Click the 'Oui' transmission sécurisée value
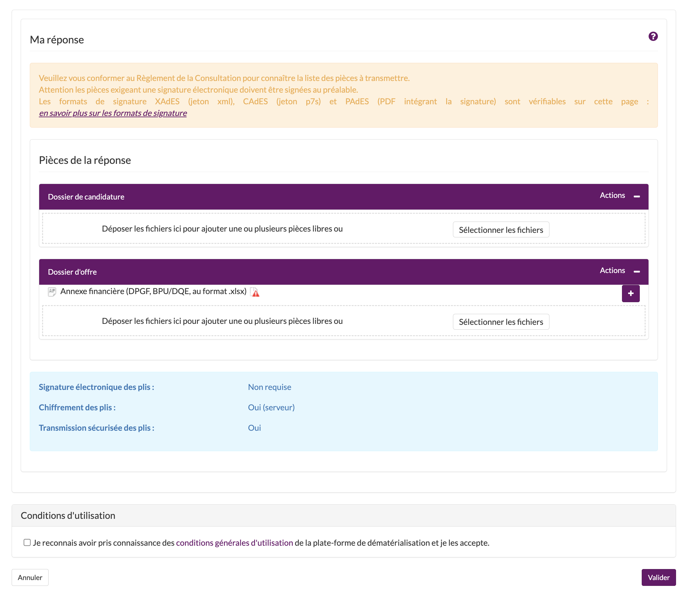Viewport: 700px width, 616px height. tap(254, 428)
